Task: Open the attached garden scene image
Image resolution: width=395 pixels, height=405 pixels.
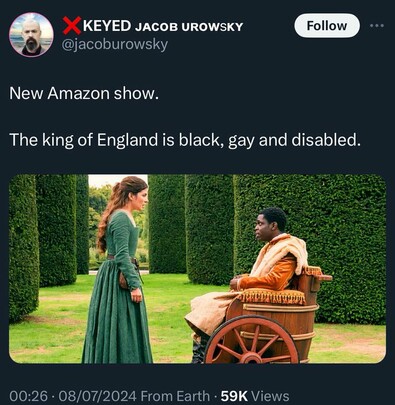Action: [x=197, y=269]
